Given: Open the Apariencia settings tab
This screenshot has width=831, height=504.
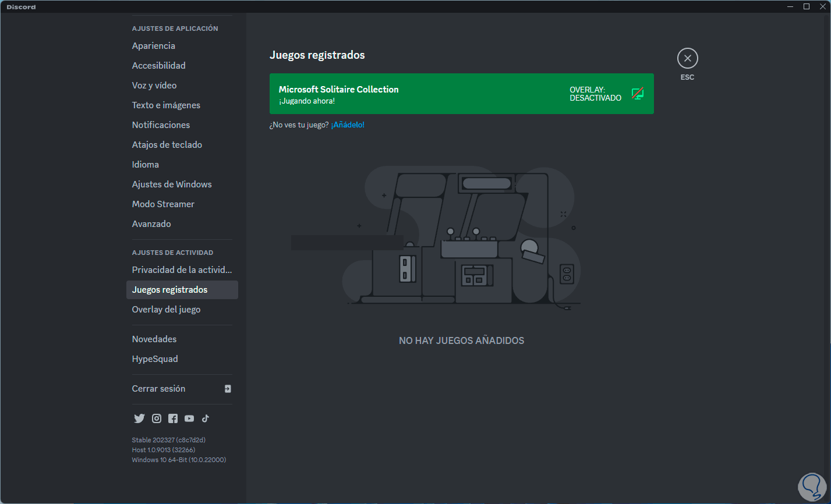Looking at the screenshot, I should tap(182, 46).
